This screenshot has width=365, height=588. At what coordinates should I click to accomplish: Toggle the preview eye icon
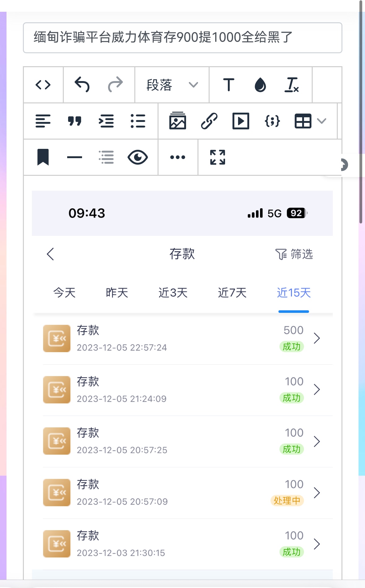coord(138,157)
